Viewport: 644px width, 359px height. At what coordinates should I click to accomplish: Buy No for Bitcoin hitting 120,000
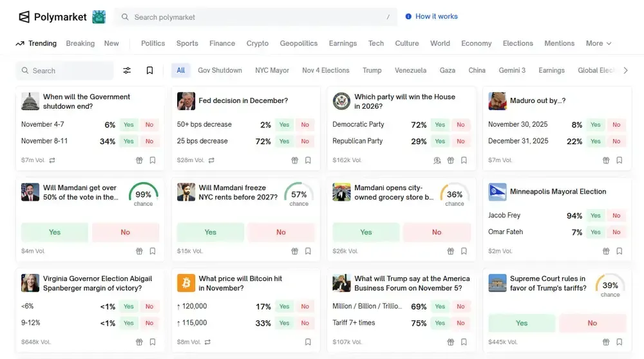[x=305, y=306]
